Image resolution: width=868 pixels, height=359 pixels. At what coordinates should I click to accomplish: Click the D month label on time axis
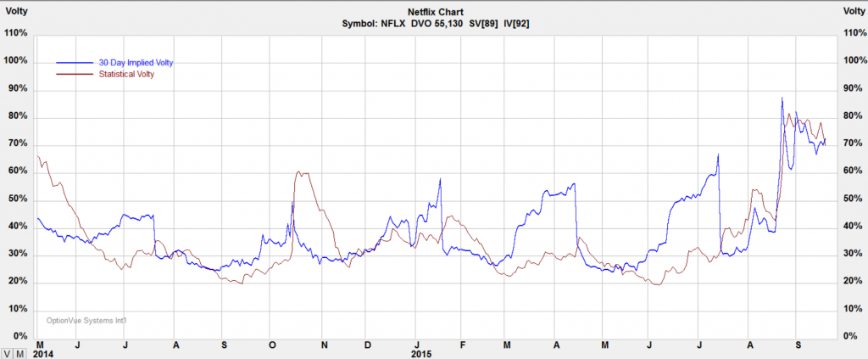click(367, 345)
